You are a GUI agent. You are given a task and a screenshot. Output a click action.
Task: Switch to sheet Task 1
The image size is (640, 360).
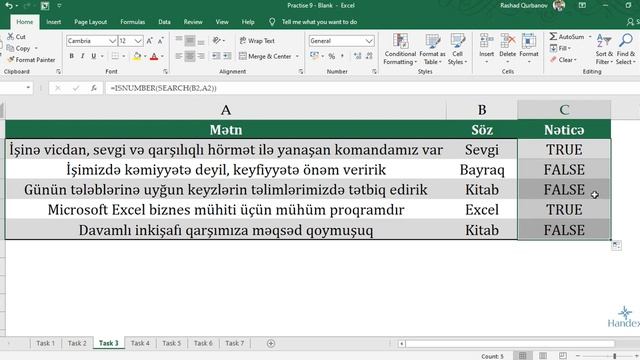coord(45,343)
